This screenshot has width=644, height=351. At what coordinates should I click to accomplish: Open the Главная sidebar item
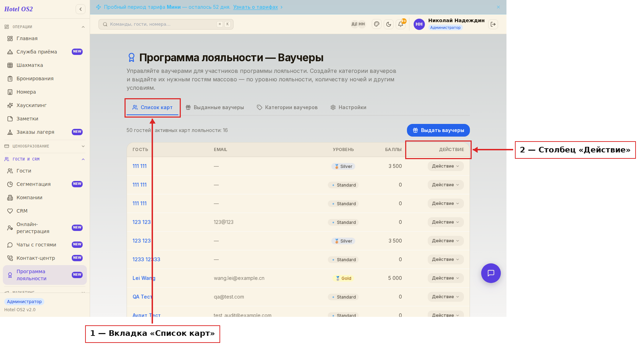(45, 38)
